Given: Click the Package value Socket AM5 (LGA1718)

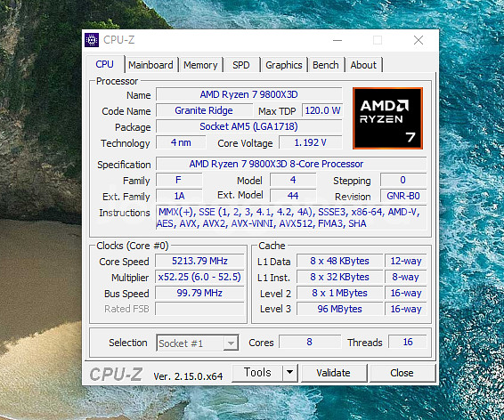Looking at the screenshot, I should pyautogui.click(x=249, y=126).
